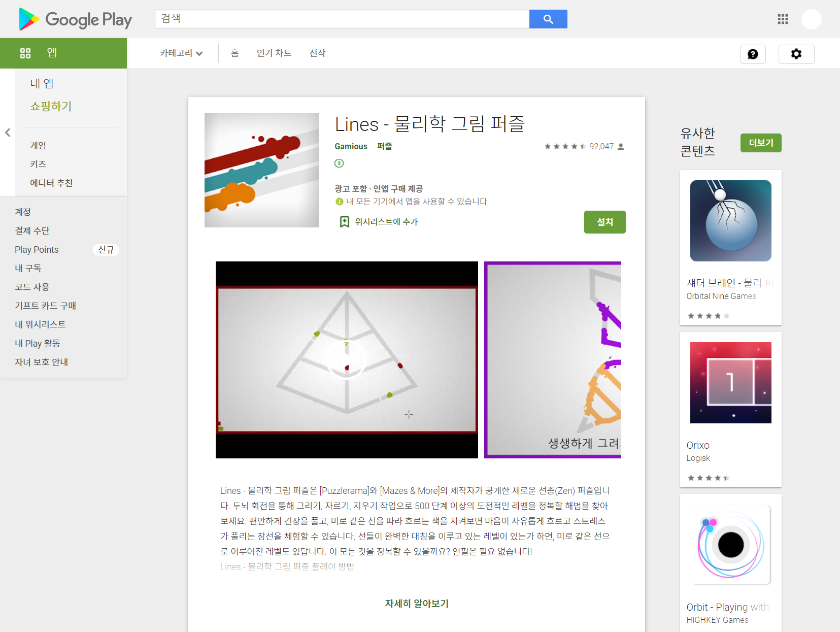Screen dimensions: 840x632
Task: Click the Orixo title text
Action: coord(698,445)
